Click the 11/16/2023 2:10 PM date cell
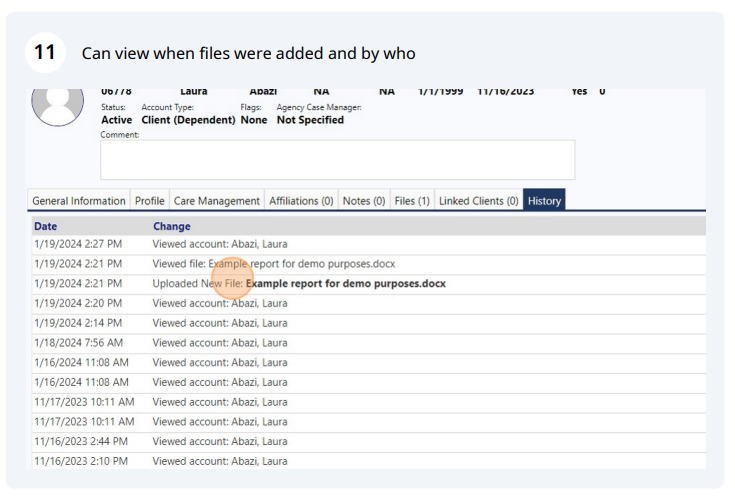This screenshot has height=500, width=735. [81, 461]
